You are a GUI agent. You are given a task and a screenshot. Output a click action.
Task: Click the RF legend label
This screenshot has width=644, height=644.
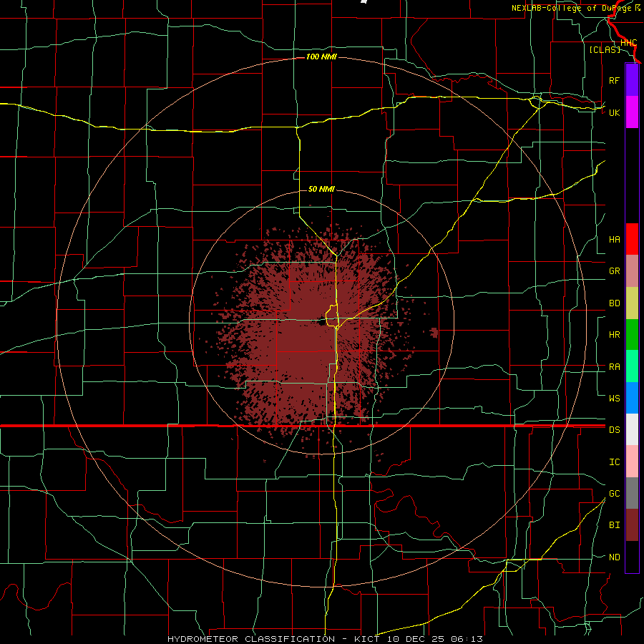pos(614,80)
